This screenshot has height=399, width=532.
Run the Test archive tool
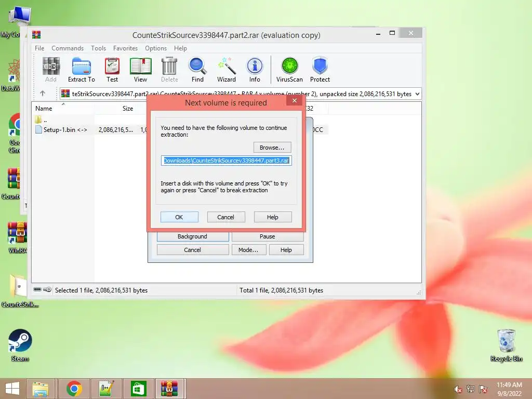tap(112, 70)
